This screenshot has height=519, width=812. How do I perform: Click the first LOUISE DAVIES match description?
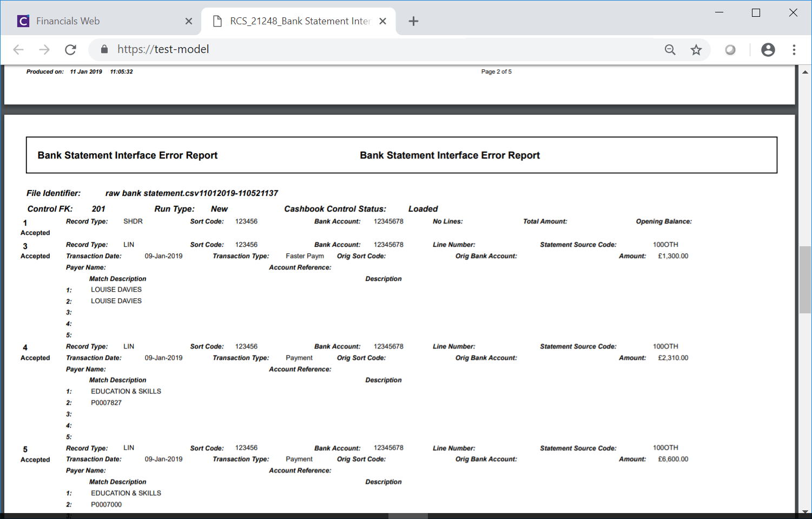[116, 290]
